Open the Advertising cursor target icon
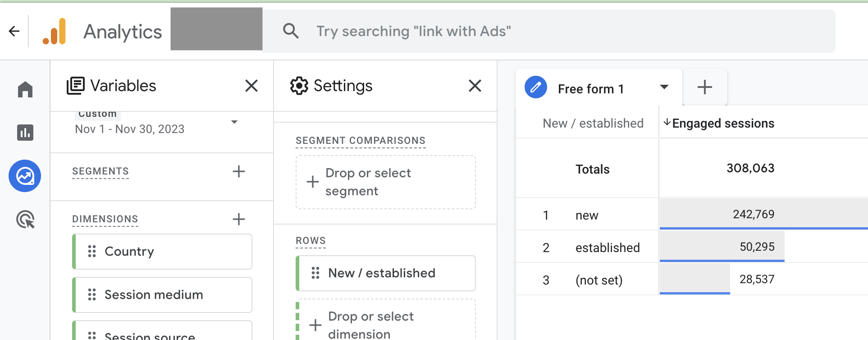 (x=25, y=219)
